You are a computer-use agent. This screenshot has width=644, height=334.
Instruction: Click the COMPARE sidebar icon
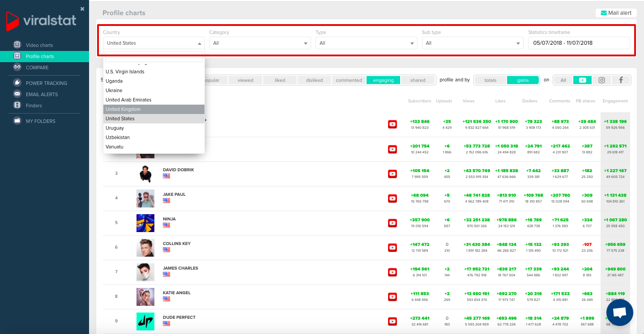click(x=17, y=67)
